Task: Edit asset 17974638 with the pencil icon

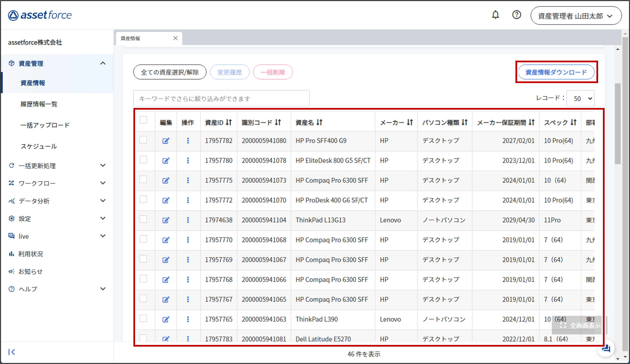Action: pyautogui.click(x=166, y=220)
